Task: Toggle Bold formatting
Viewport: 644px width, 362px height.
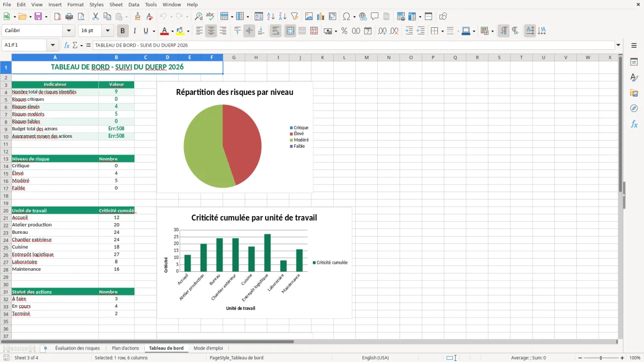Action: pos(122,31)
